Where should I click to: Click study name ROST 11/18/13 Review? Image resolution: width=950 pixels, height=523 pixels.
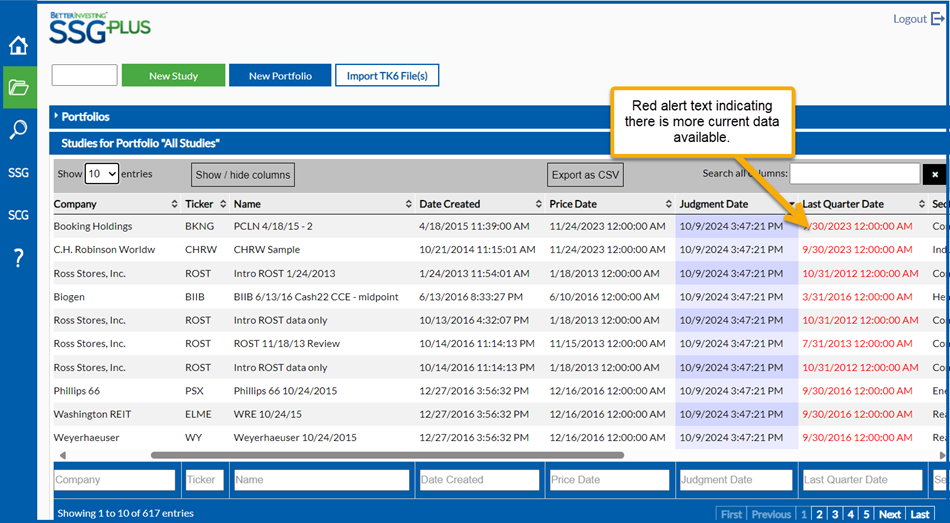point(287,344)
